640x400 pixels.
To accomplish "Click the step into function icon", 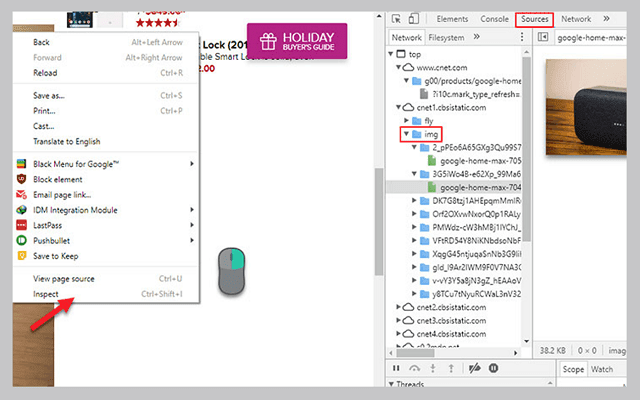I will (432, 369).
